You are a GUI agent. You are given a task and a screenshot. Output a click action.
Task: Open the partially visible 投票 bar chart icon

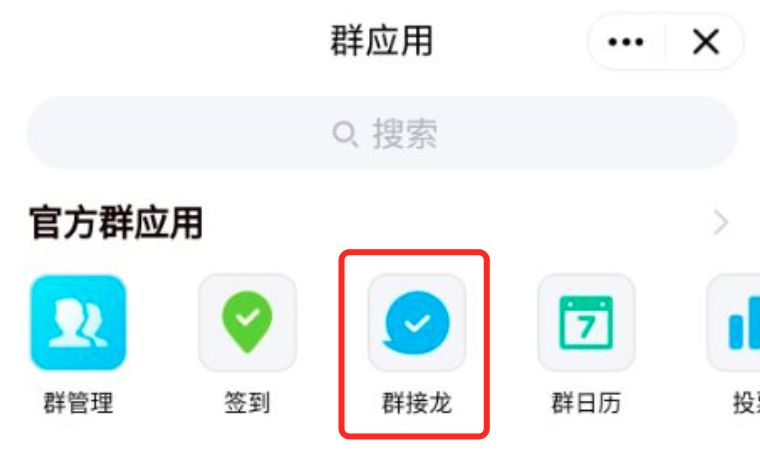point(734,322)
